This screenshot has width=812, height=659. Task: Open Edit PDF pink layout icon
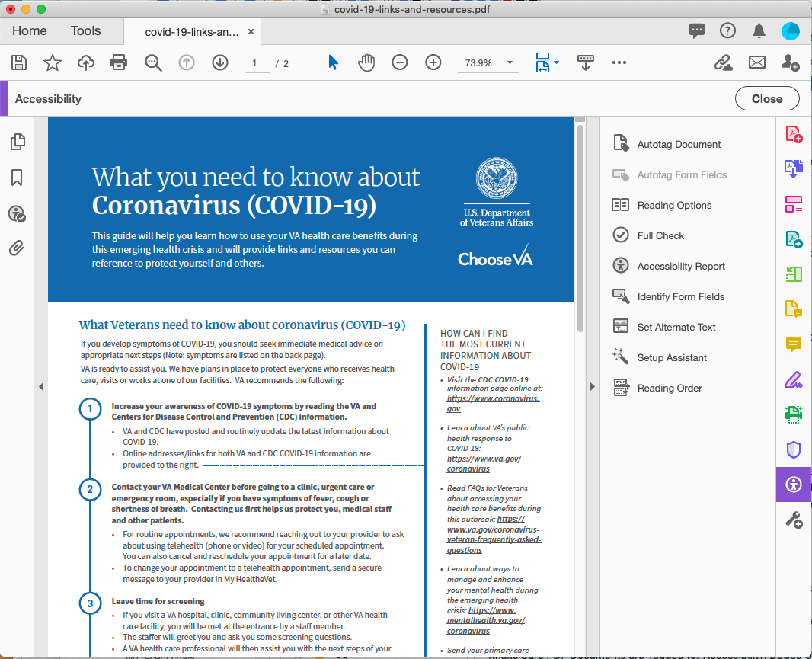pyautogui.click(x=794, y=204)
